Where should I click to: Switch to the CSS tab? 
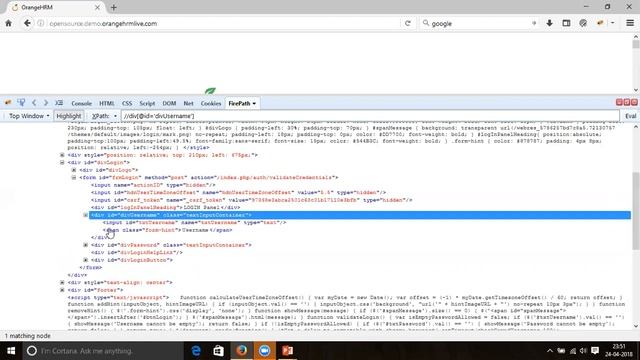[x=127, y=104]
